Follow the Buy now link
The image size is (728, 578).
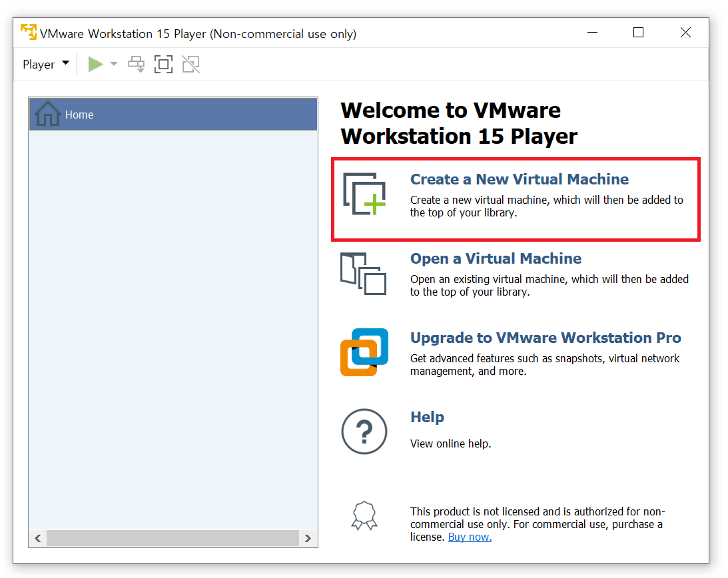(x=470, y=537)
